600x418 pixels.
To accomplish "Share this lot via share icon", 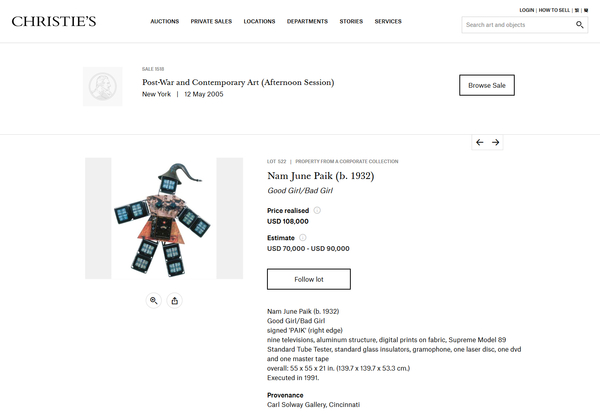I will [x=175, y=300].
